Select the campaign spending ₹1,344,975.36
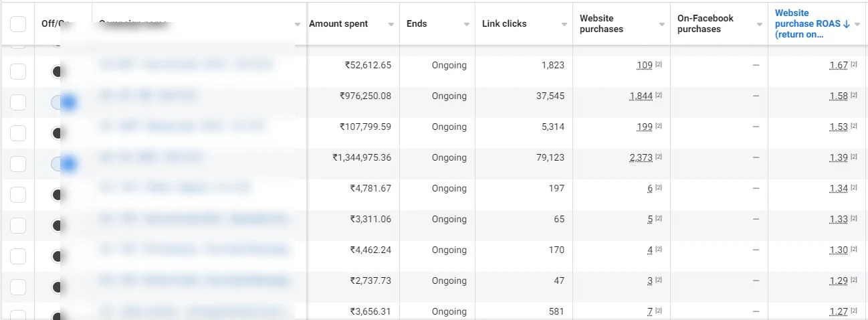 (x=18, y=164)
